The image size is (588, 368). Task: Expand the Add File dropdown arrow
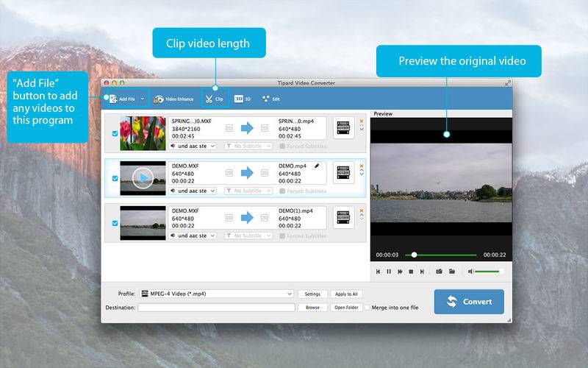[x=143, y=99]
